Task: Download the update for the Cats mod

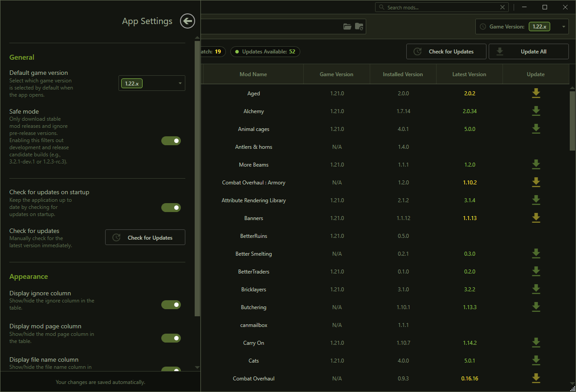Action: pyautogui.click(x=536, y=360)
